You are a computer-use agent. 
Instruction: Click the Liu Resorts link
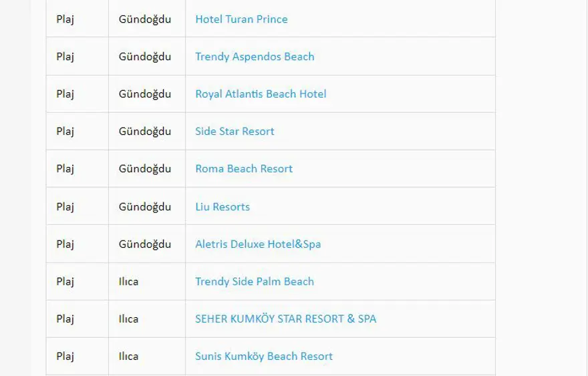[223, 207]
